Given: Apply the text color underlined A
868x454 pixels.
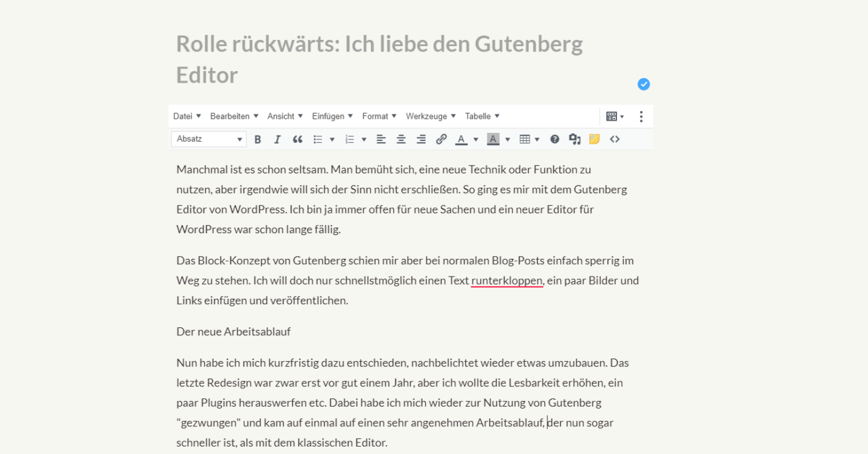Looking at the screenshot, I should point(461,140).
